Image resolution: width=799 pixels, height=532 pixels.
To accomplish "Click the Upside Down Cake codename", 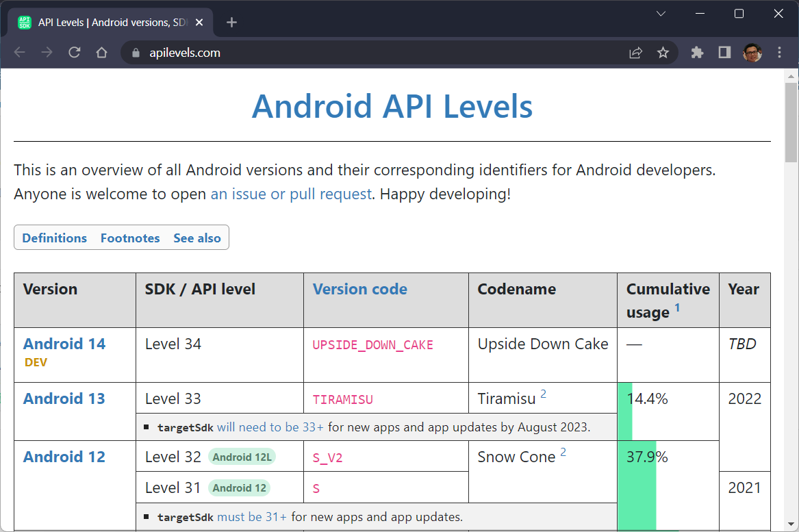I will (x=543, y=344).
